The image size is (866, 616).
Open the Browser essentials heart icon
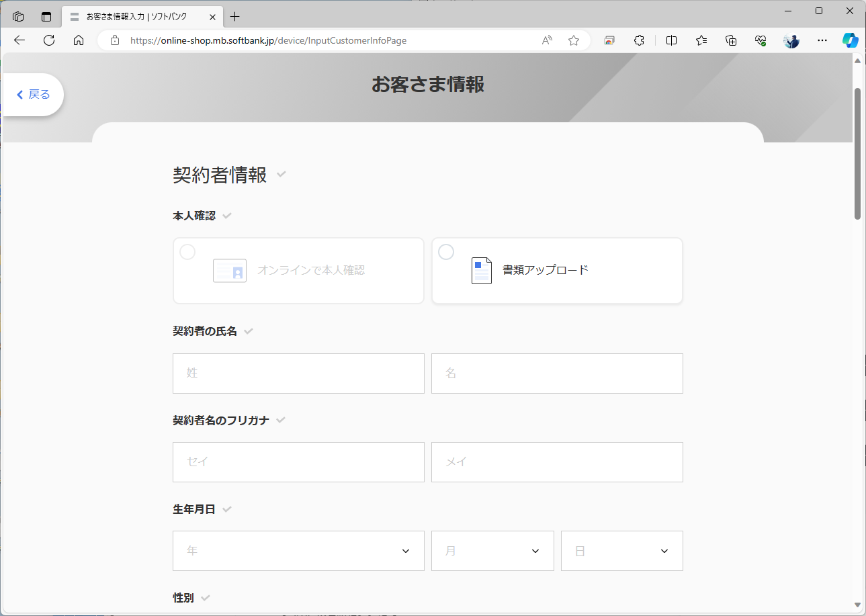pos(761,40)
